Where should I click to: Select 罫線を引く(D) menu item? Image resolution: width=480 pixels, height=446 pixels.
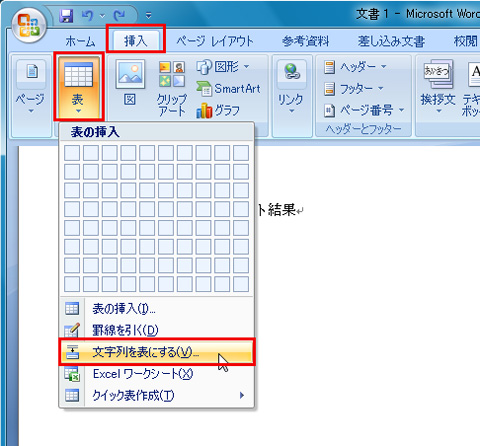(x=156, y=330)
